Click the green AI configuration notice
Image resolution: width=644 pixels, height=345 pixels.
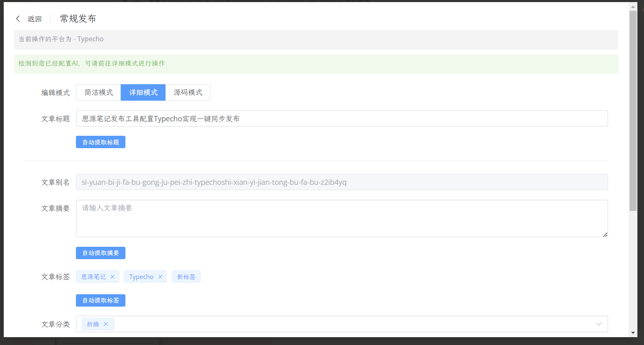click(316, 64)
